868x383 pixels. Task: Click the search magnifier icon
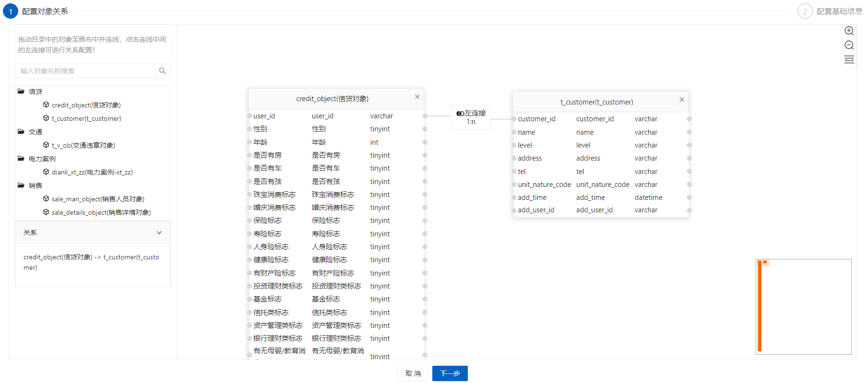point(163,71)
